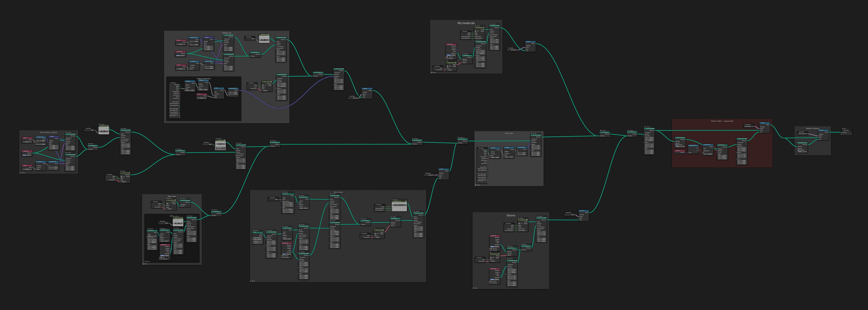Collapse the Separate XYZ node chevron
The image size is (868, 310).
(689, 145)
